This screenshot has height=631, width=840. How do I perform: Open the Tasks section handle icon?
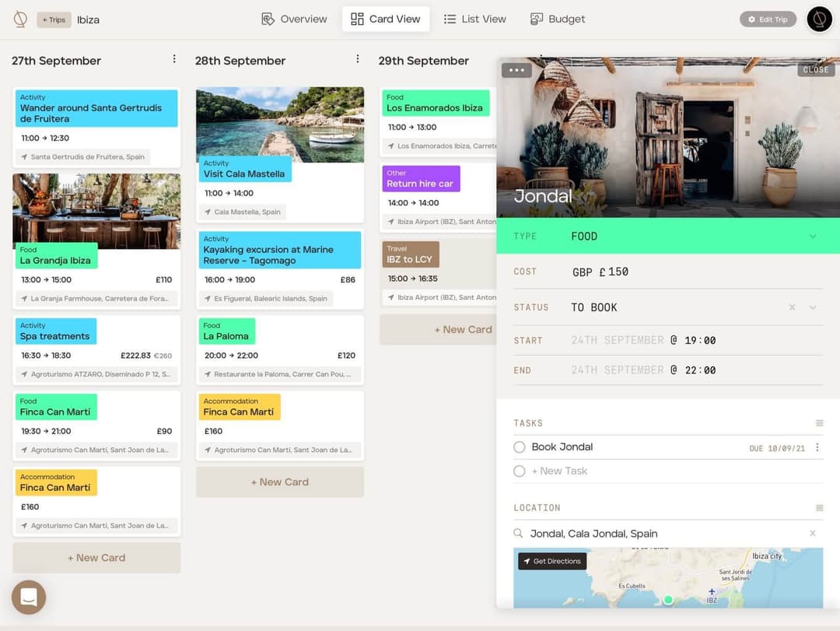coord(819,423)
